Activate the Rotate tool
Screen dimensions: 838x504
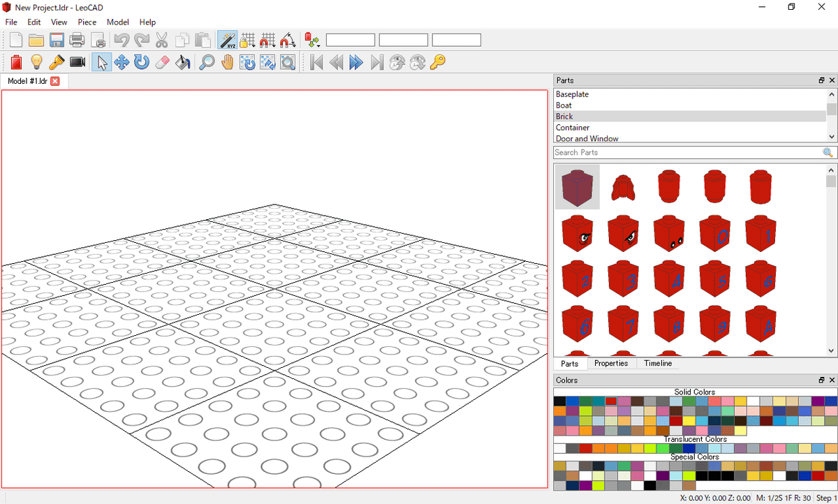(142, 62)
